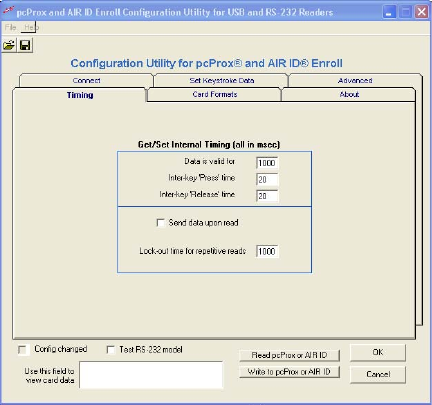Toggle the Test RS-232 model checkbox

point(110,350)
